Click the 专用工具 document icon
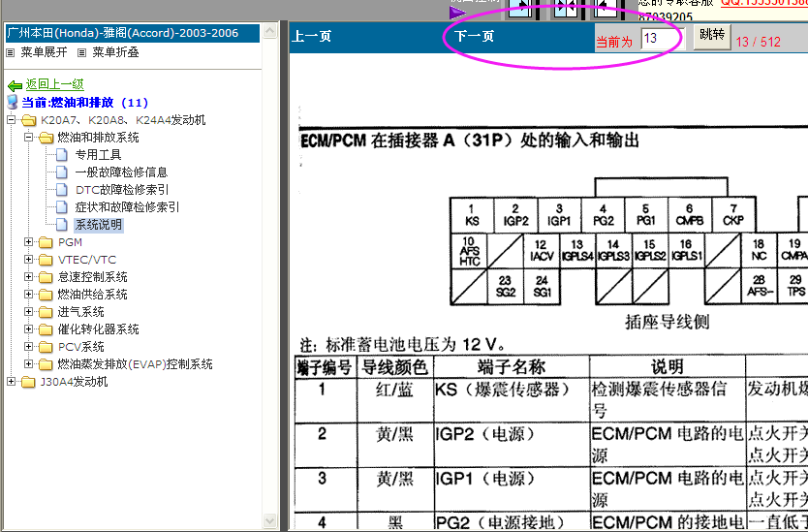 [62, 155]
